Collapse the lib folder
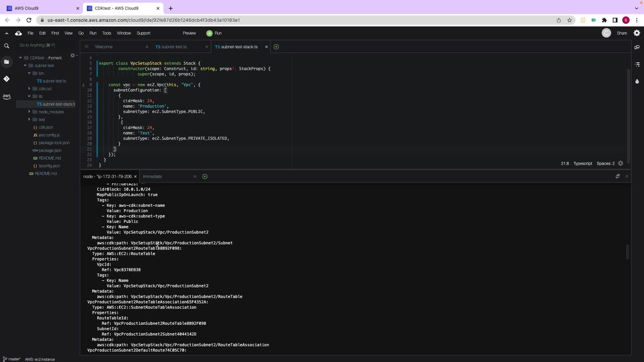 point(29,96)
